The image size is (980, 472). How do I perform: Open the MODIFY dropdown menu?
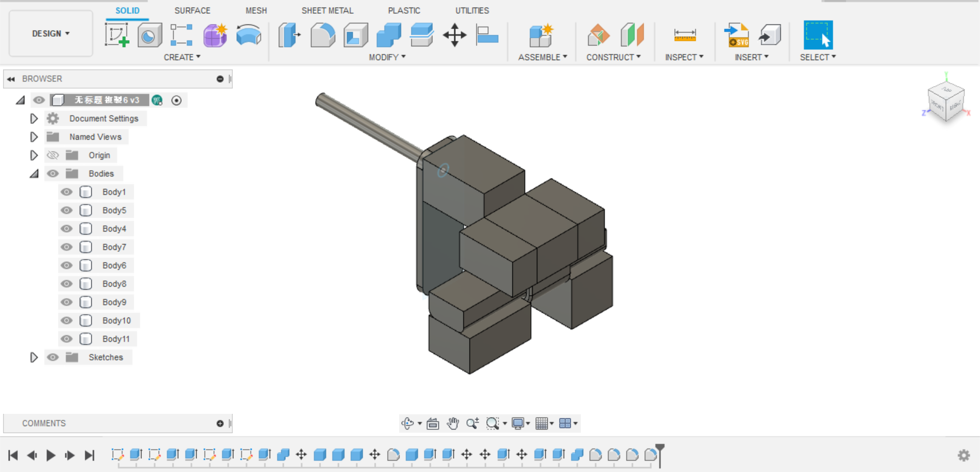pos(388,57)
